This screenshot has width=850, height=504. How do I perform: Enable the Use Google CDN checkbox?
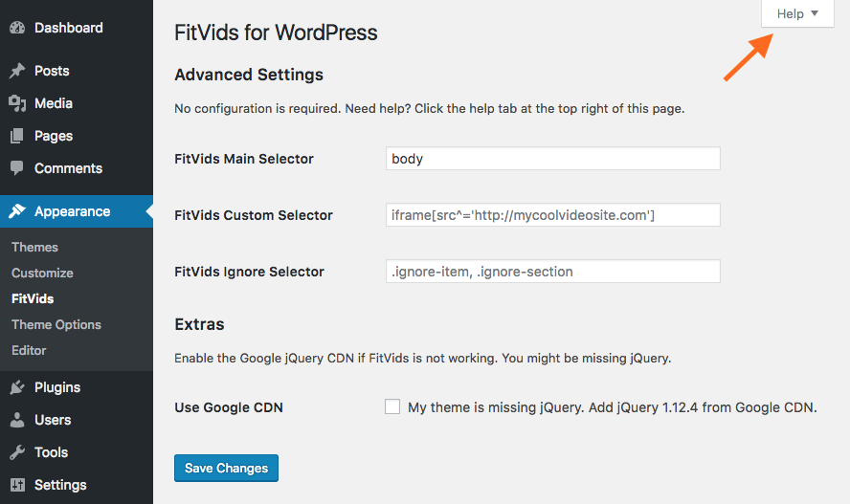(x=392, y=406)
